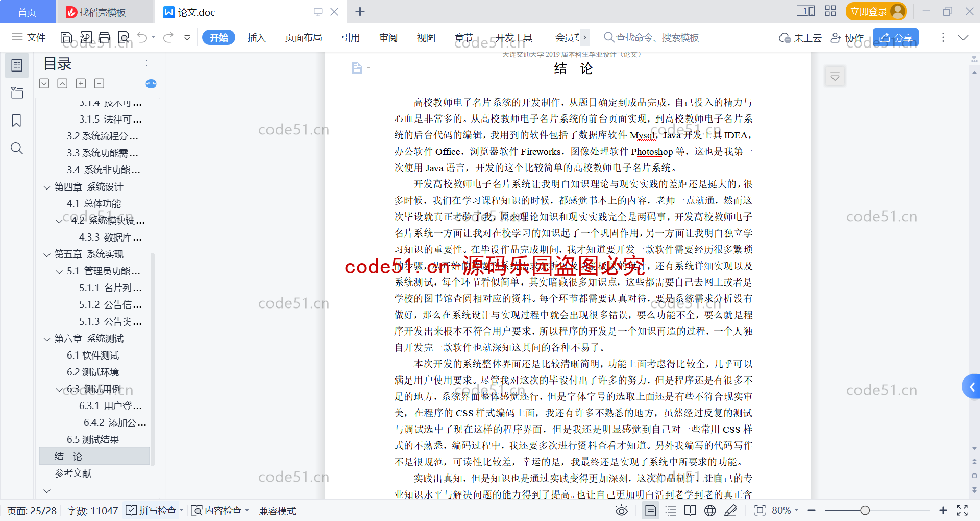Viewport: 980px width, 521px height.
Task: Switch to 首页 home tab
Action: [x=28, y=12]
